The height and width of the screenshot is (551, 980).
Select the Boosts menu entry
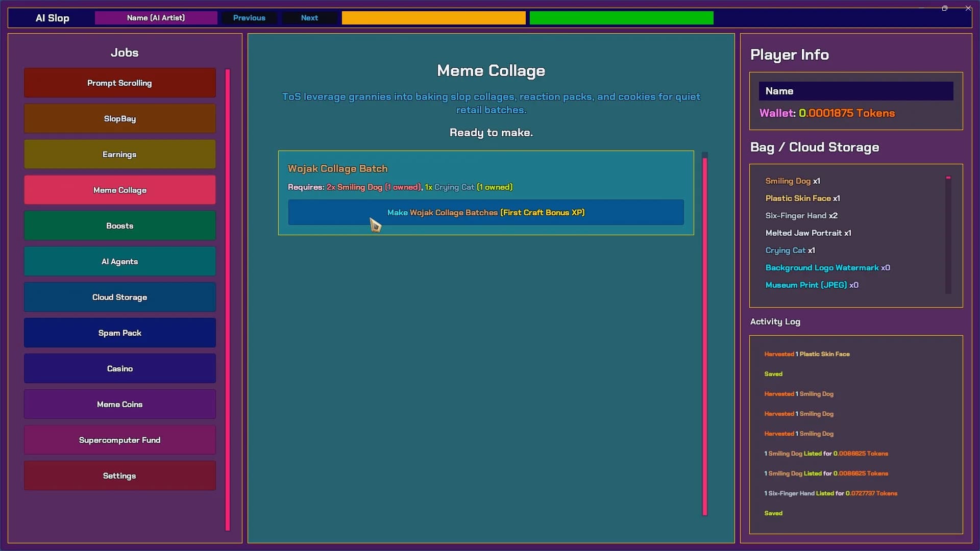(x=119, y=226)
